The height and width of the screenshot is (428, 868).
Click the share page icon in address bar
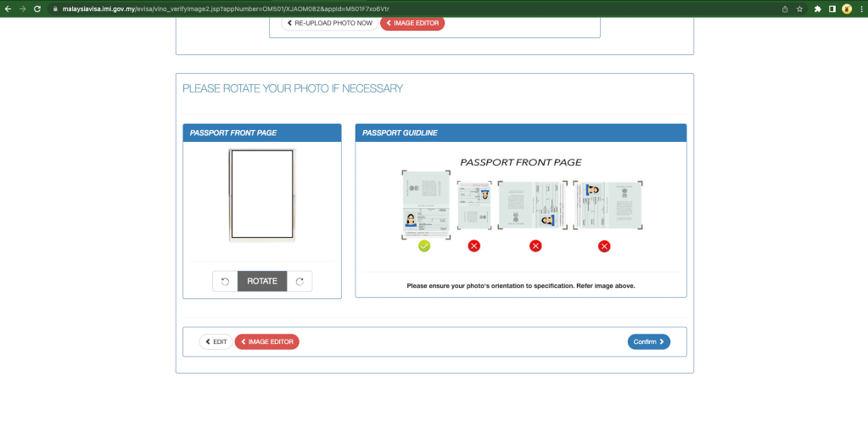point(785,8)
